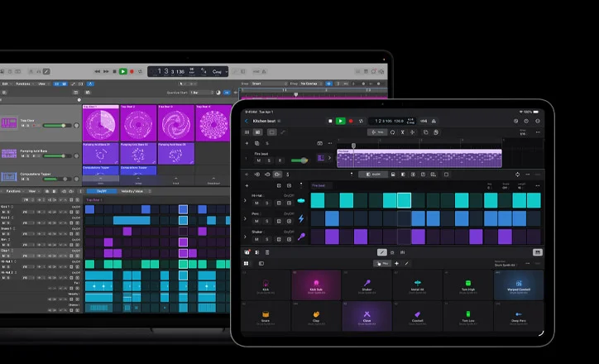Mute the Shaker sequencer row

click(x=256, y=239)
